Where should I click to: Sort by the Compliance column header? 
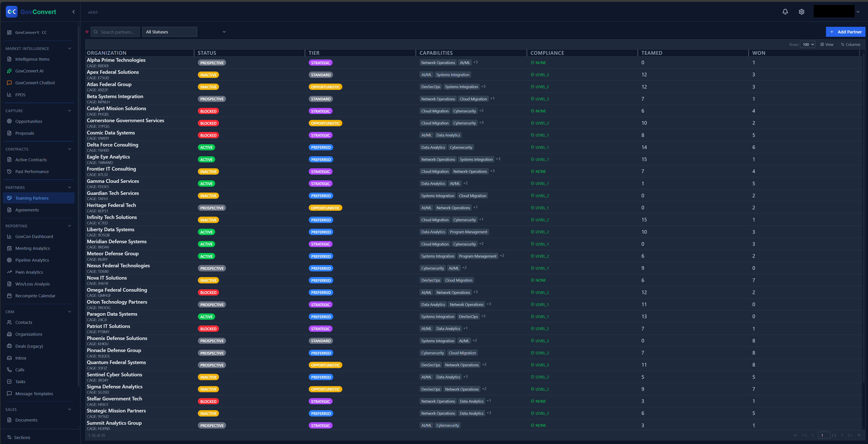(547, 53)
